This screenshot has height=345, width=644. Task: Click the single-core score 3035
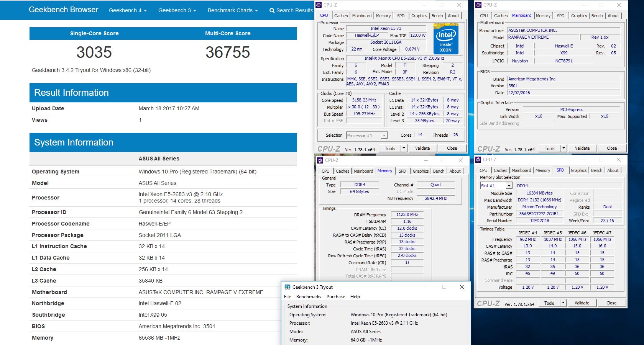94,52
